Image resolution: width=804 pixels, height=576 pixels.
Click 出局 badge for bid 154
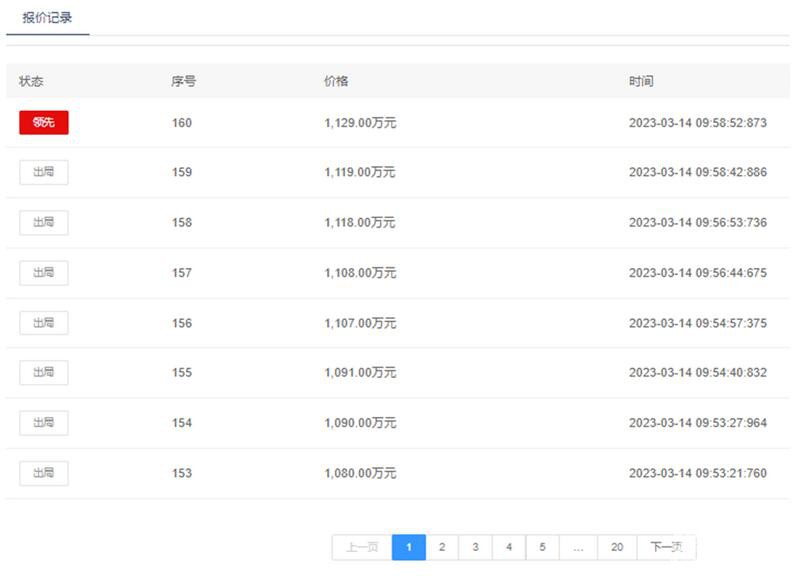click(x=43, y=423)
